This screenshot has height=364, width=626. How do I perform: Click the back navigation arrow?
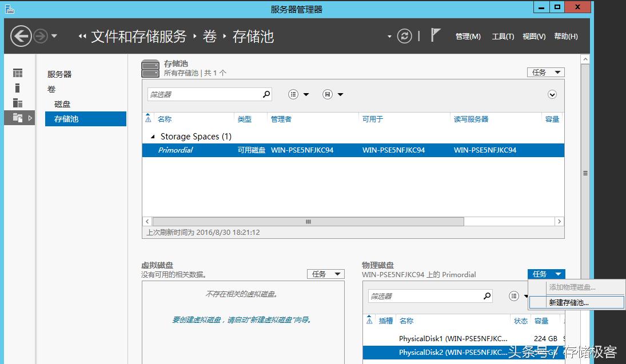[21, 36]
